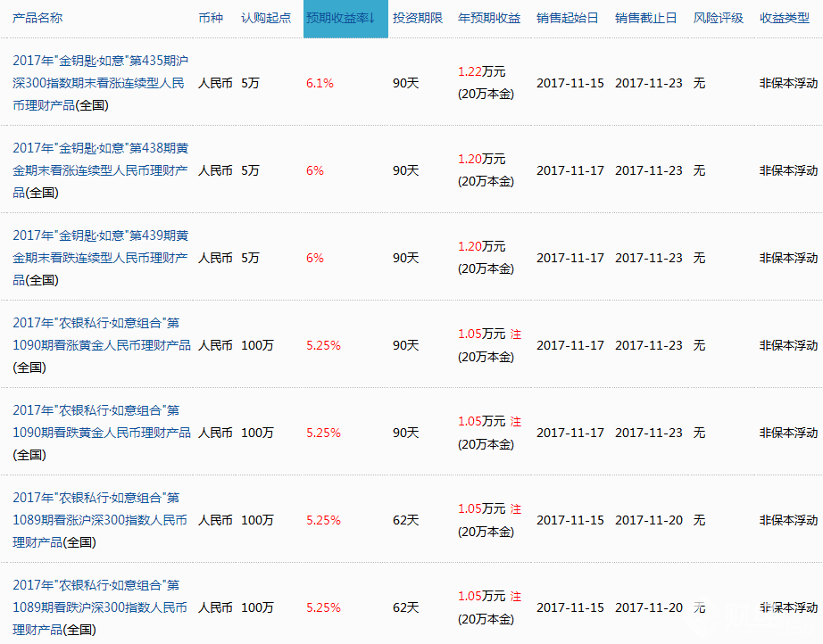Click the 注 note in the last product row
Screen dimensions: 823x644
tap(515, 596)
